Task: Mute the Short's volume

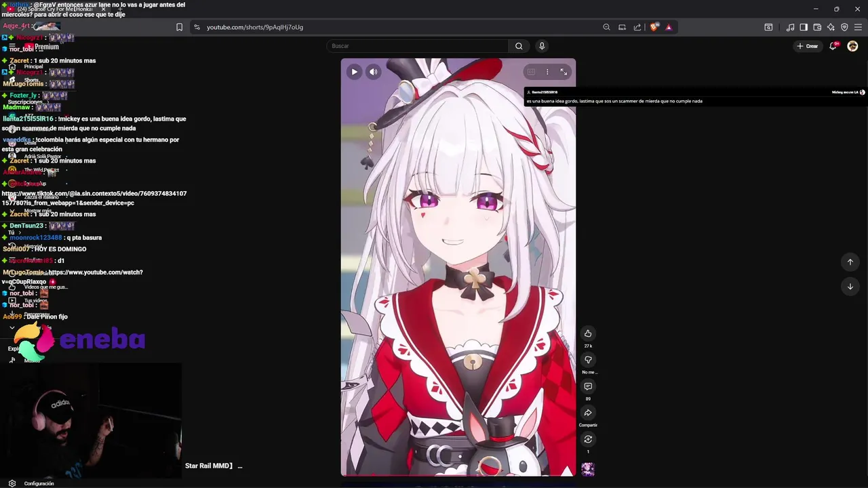Action: tap(373, 72)
